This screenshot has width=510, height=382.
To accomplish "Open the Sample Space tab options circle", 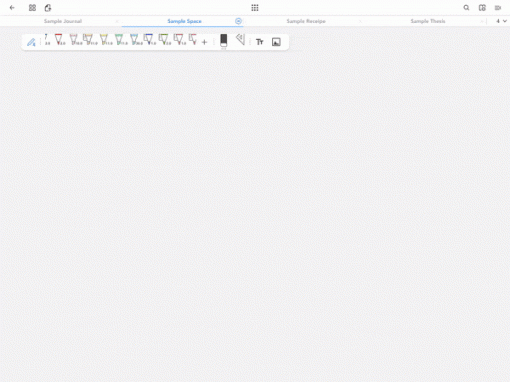I will [238, 21].
